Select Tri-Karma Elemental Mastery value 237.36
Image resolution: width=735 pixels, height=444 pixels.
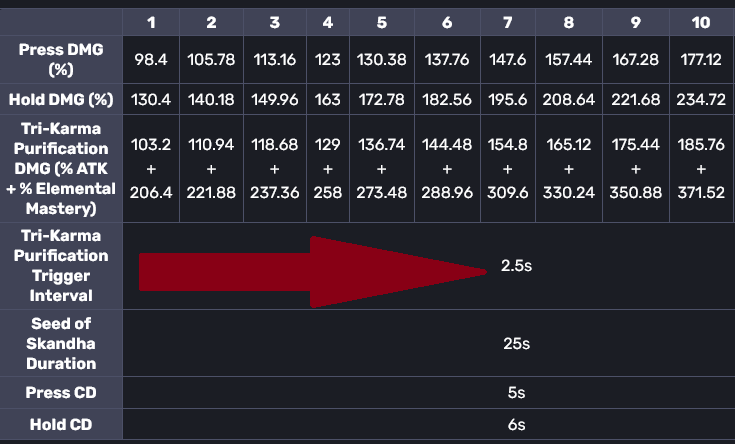click(x=275, y=192)
